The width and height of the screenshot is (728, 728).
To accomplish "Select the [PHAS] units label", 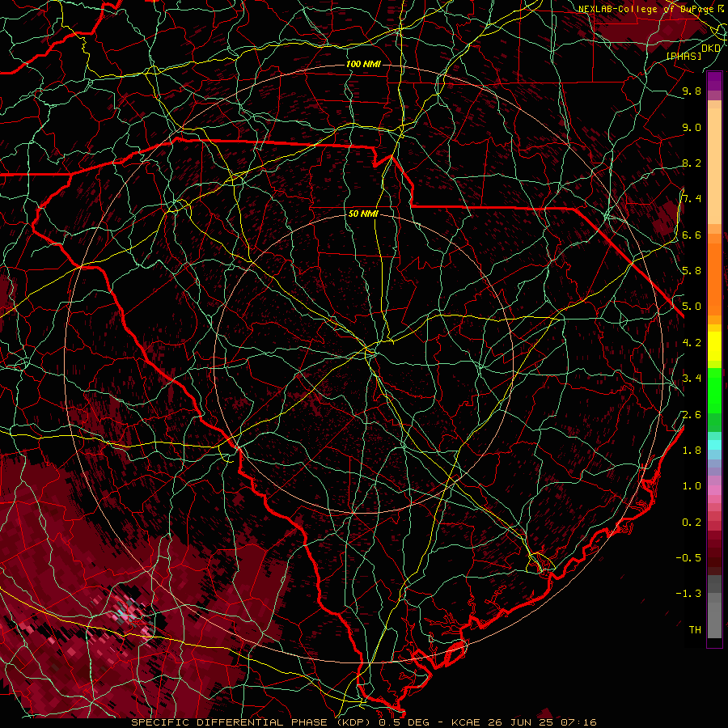I will point(684,56).
